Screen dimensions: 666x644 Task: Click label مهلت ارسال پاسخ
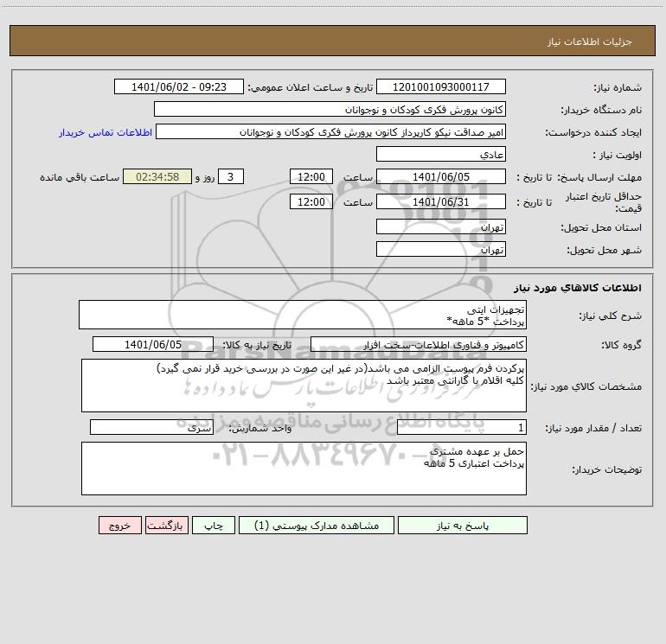tap(599, 177)
